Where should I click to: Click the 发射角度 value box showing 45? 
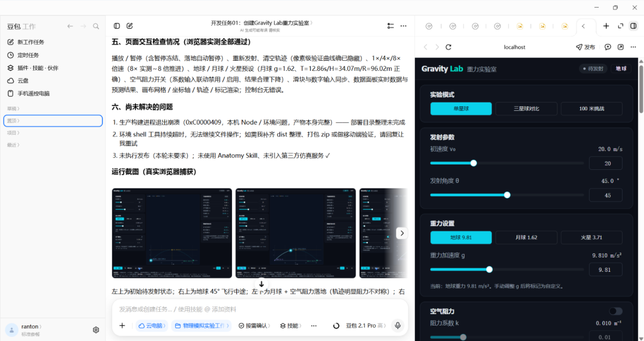(x=605, y=195)
